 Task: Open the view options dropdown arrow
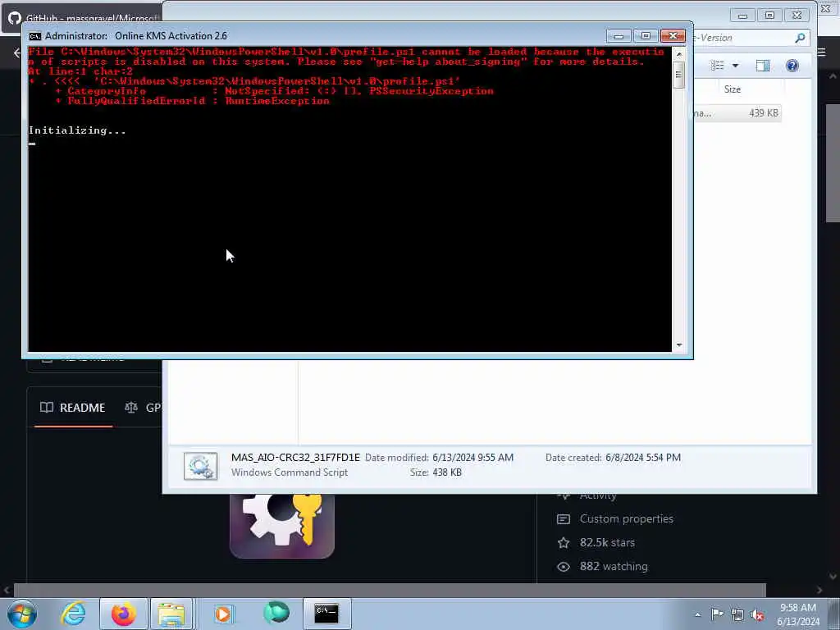[736, 66]
